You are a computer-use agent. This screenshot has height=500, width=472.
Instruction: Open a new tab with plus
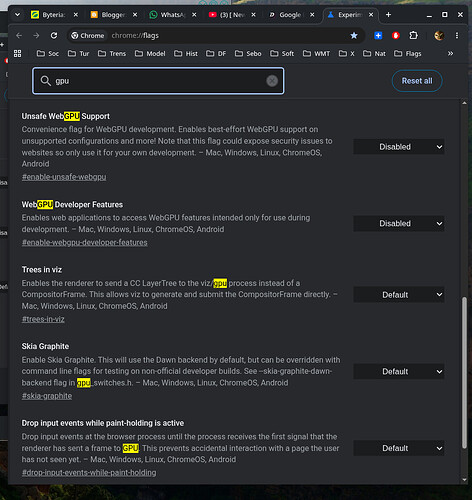(388, 15)
